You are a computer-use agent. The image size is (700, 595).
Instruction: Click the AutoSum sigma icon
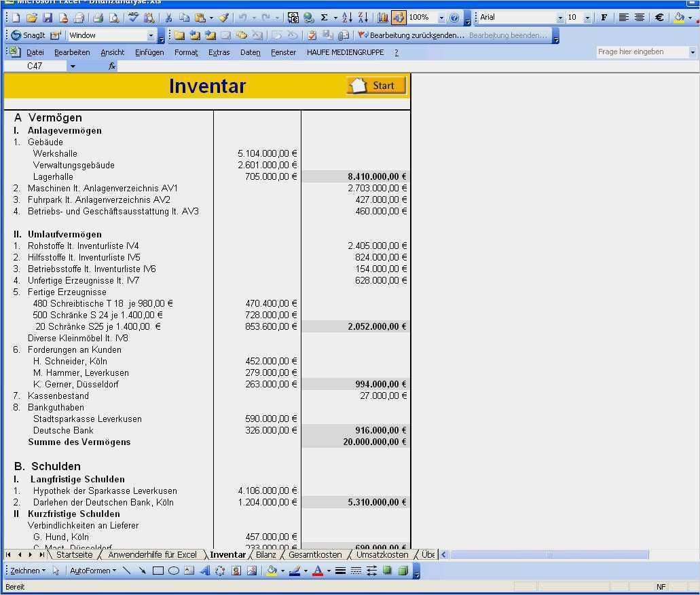(x=324, y=18)
